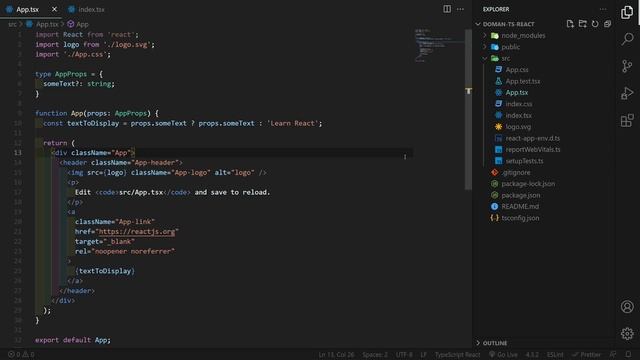
Task: Collapse the src folder
Action: tap(506, 58)
